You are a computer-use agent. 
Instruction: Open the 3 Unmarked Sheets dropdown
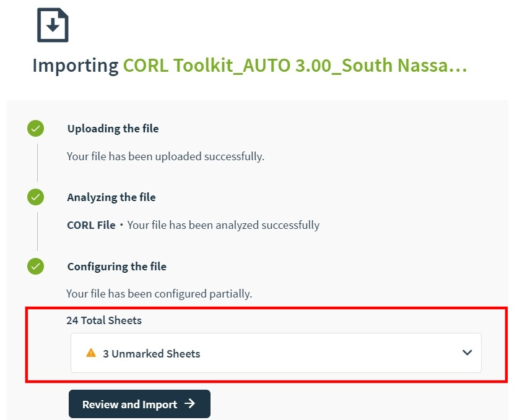tap(276, 353)
